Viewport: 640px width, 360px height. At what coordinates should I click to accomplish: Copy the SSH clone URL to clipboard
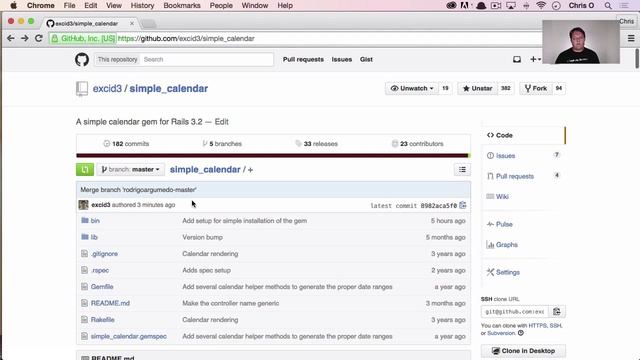pos(557,312)
